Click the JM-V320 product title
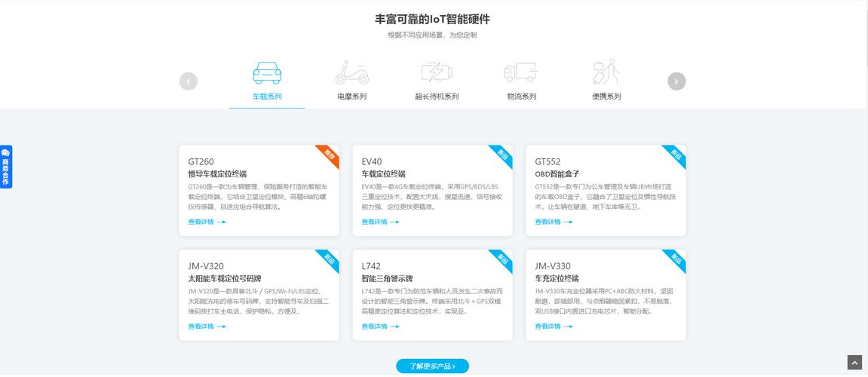The image size is (868, 377). click(206, 266)
